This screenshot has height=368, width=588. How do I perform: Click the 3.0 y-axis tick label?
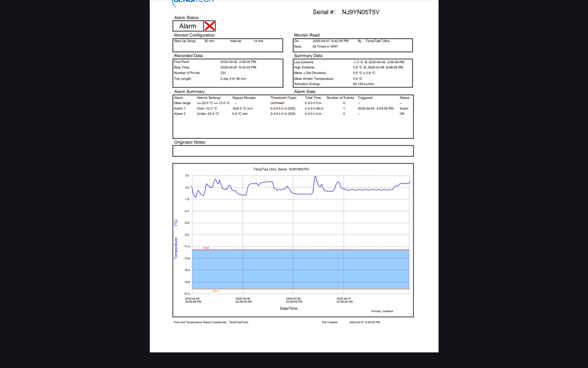tap(187, 176)
